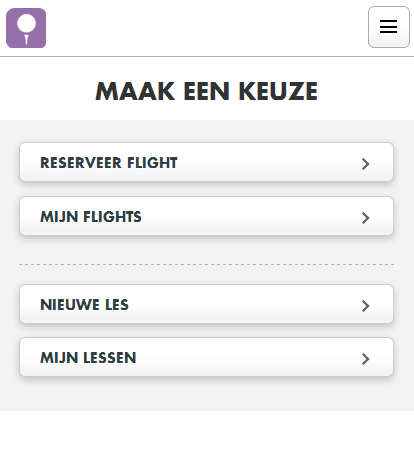Screen dimensions: 414x457
Task: Open the hamburger navigation menu
Action: 389,27
